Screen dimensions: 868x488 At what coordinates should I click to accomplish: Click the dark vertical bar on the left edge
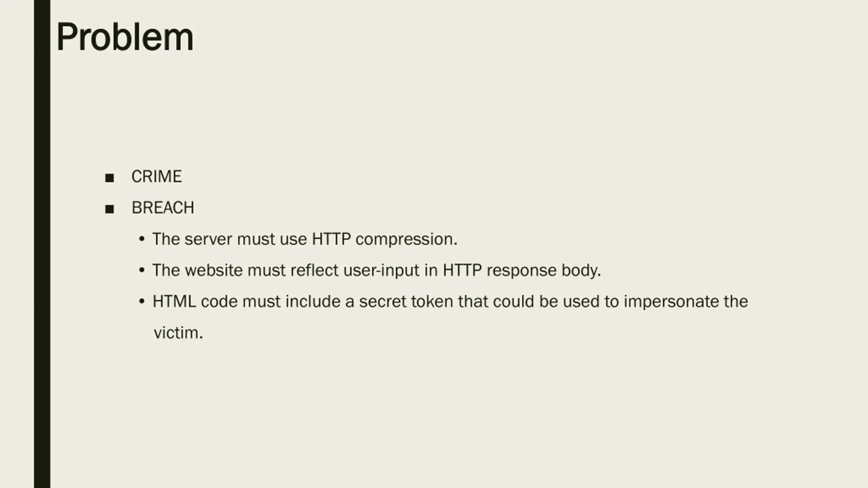(42, 244)
